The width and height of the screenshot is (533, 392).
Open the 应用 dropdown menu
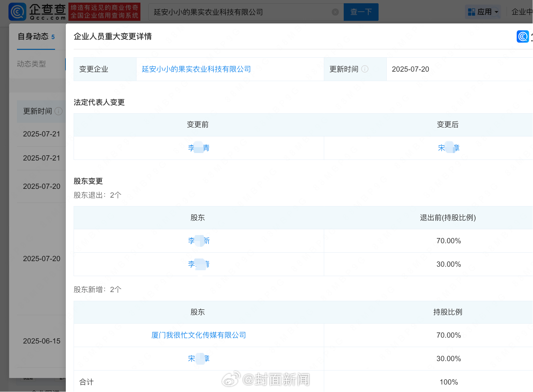[483, 12]
